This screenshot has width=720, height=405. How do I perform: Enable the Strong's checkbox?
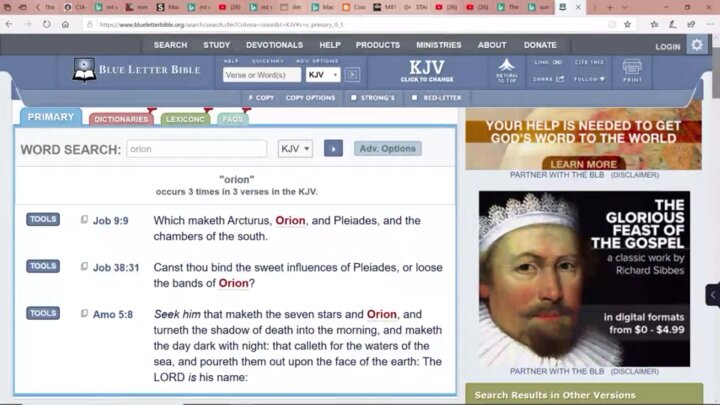coord(354,98)
